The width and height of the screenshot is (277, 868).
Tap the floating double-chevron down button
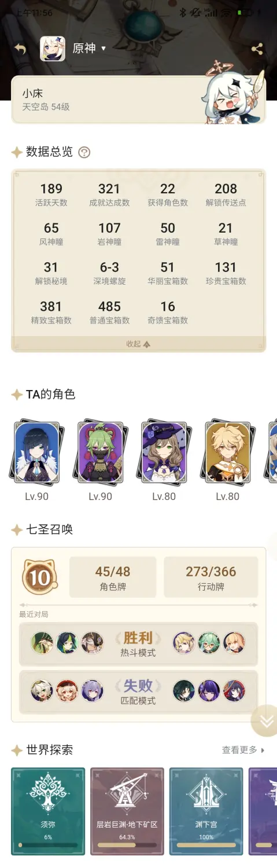click(265, 720)
